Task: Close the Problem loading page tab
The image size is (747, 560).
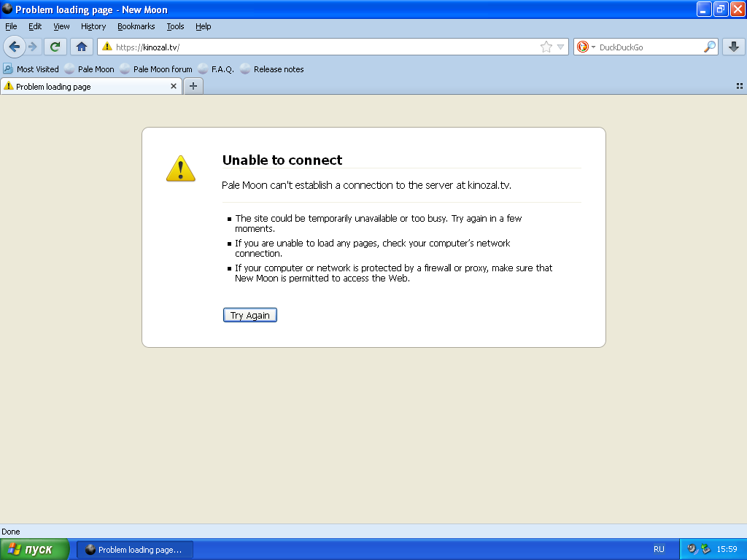Action: click(x=174, y=86)
